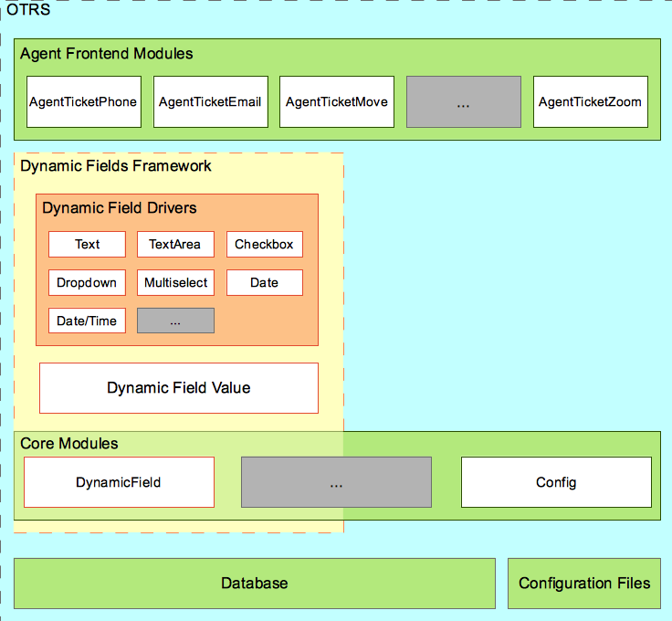This screenshot has width=672, height=621.
Task: Click the Dynamic Fields Framework title
Action: pos(116,166)
